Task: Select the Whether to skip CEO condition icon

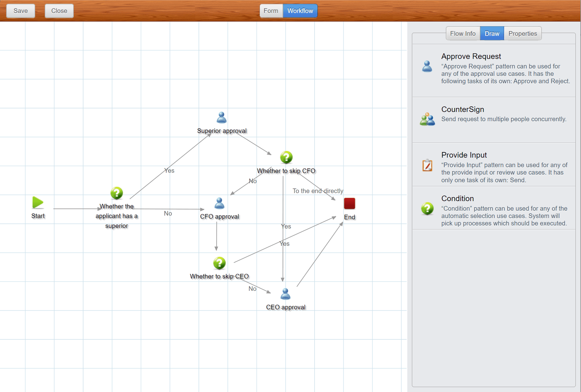Action: [x=219, y=263]
